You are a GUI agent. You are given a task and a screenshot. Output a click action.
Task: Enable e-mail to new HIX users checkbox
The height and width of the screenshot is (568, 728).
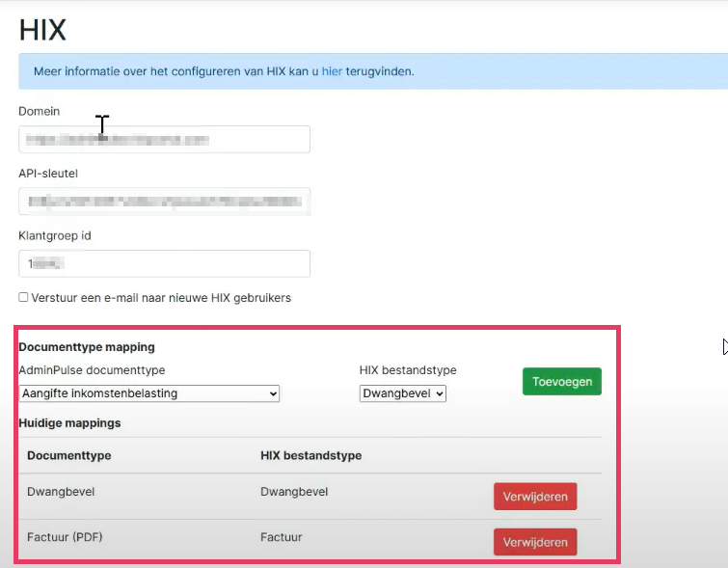pyautogui.click(x=23, y=297)
